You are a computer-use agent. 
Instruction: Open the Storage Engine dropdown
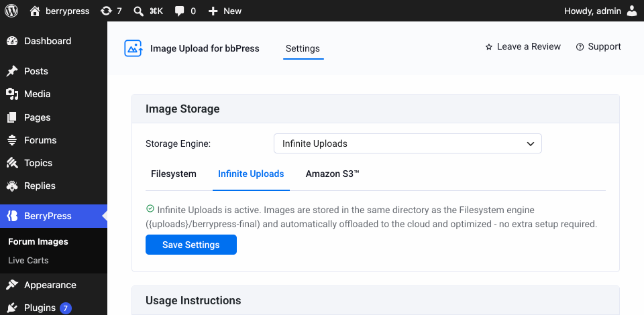pos(408,143)
